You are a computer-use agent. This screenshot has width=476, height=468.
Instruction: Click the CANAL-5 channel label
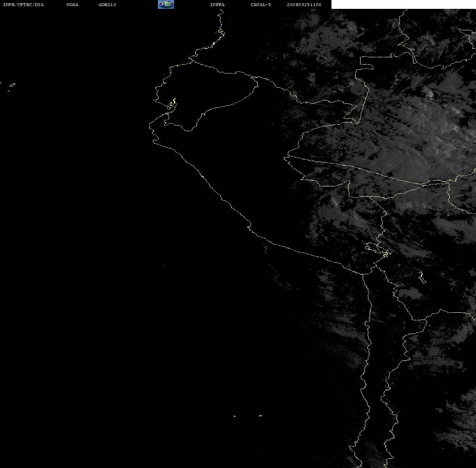click(x=261, y=4)
